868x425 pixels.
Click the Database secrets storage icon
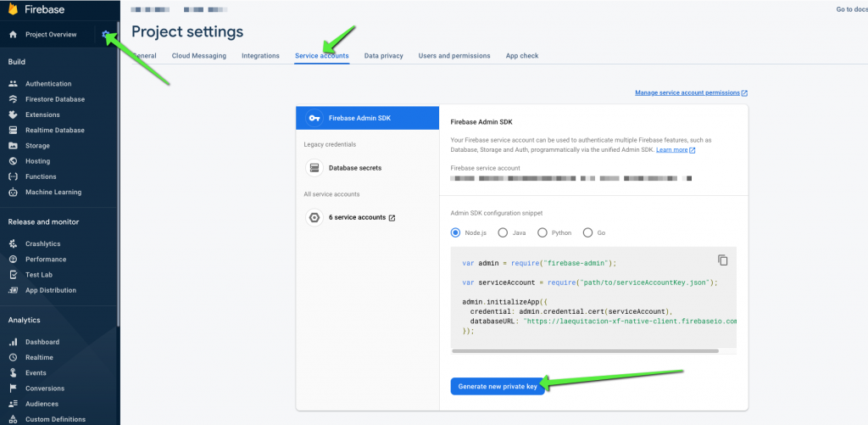[x=314, y=168]
